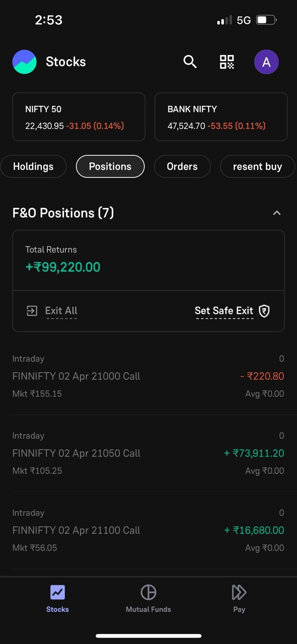Image resolution: width=297 pixels, height=644 pixels.
Task: Open the FINNIFTY 21100 Call position
Action: (x=148, y=530)
